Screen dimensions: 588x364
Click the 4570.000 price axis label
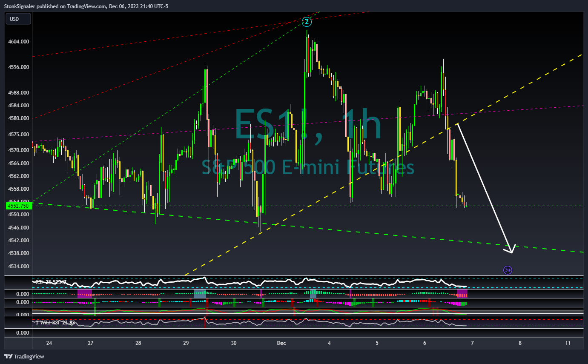(19, 150)
